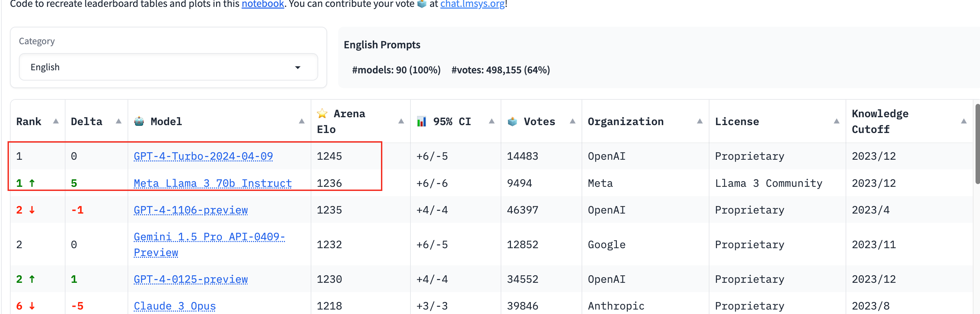The height and width of the screenshot is (314, 980).
Task: Click the English category combo box
Action: point(168,67)
